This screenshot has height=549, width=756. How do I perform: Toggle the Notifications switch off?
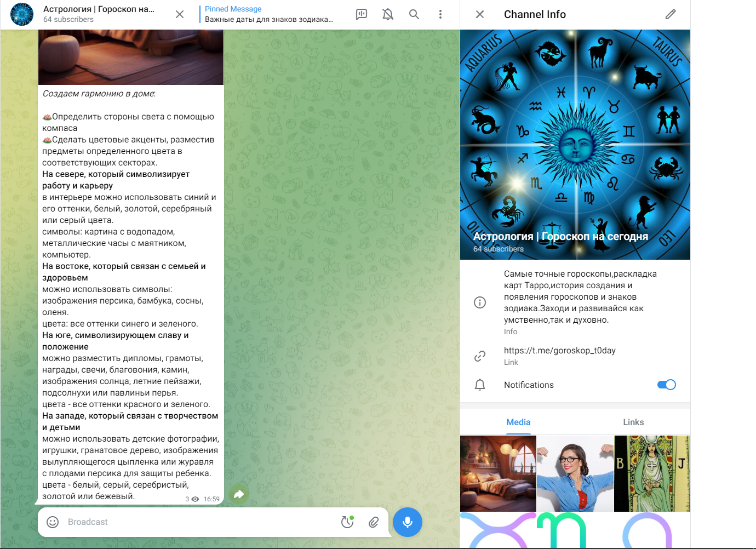pyautogui.click(x=667, y=385)
